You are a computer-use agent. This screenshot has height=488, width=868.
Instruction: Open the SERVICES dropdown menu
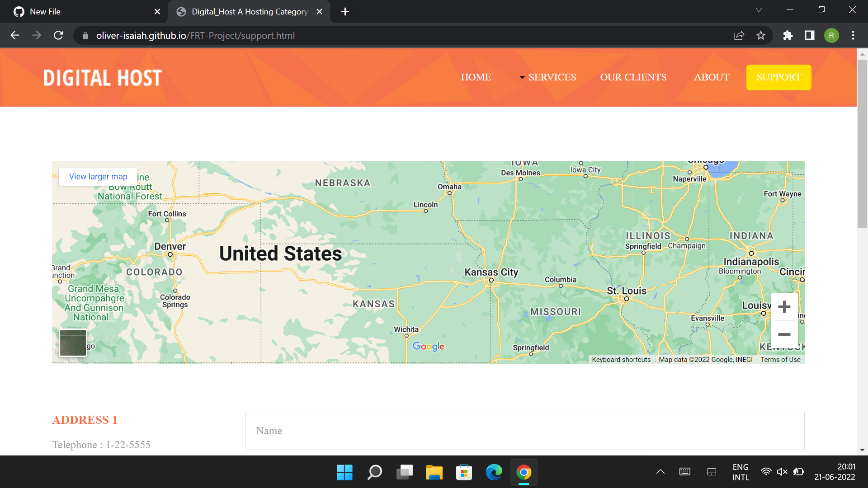(552, 77)
